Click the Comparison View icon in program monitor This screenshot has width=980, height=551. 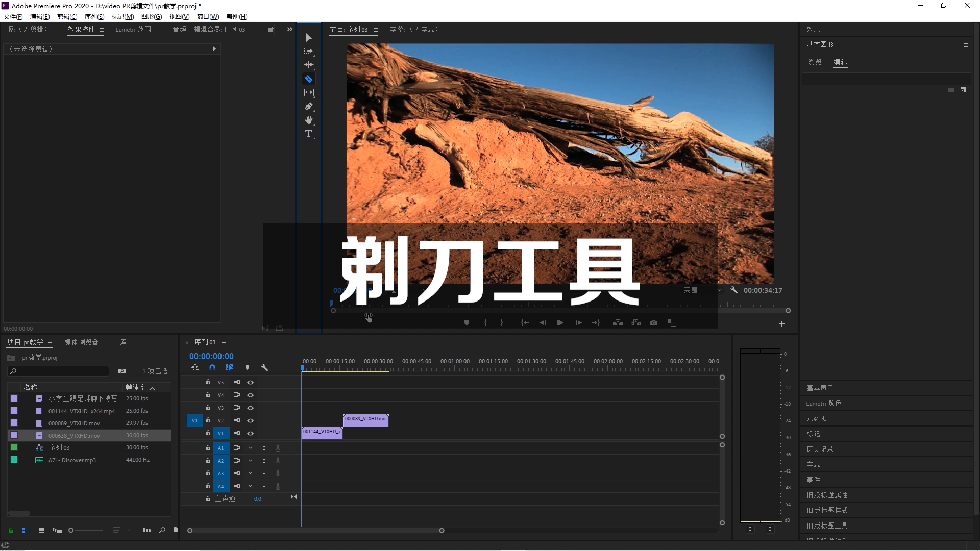(672, 323)
